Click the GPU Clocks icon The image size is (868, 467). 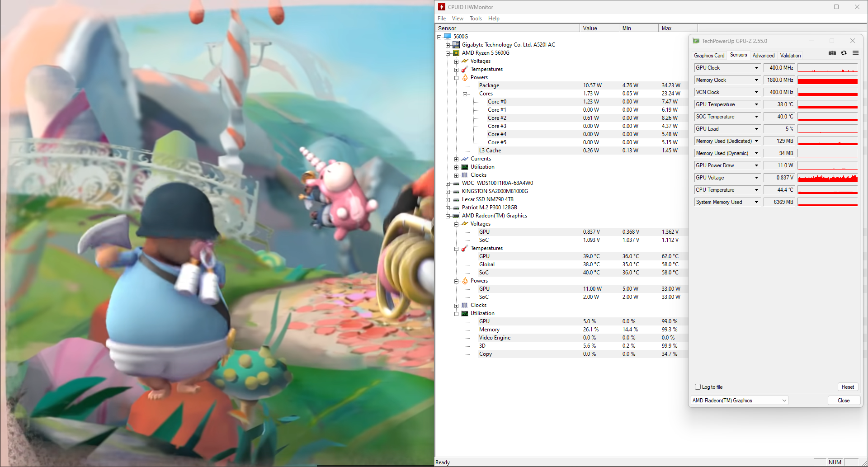[x=465, y=305]
